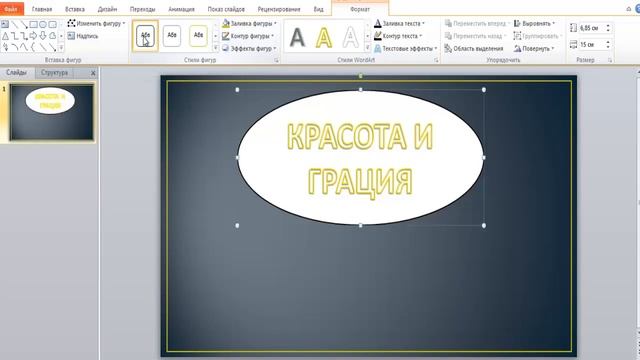This screenshot has width=640, height=360.
Task: Open Размер group dialog launcher
Action: point(610,60)
